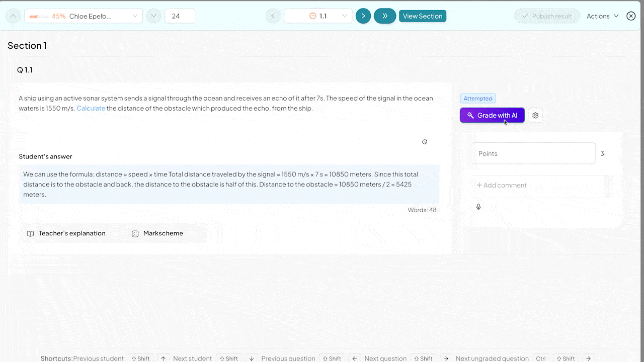Click the Next student shortcut label

[193, 358]
